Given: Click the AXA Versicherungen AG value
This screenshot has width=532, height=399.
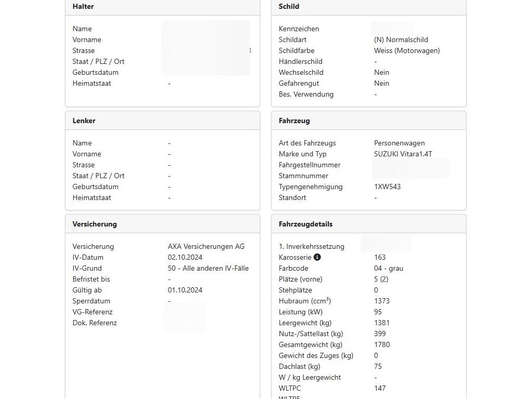Looking at the screenshot, I should pos(206,247).
